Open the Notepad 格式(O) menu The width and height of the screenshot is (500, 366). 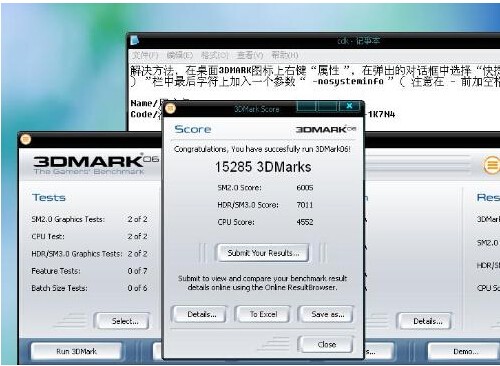click(215, 55)
